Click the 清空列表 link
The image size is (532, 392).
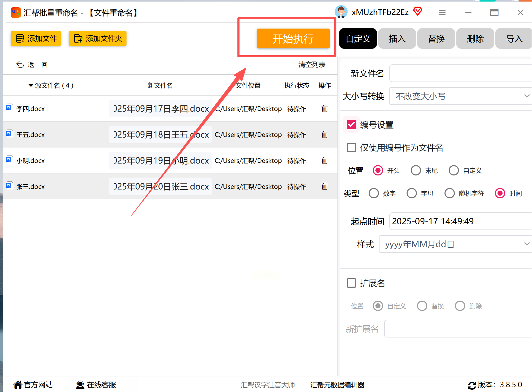point(312,65)
